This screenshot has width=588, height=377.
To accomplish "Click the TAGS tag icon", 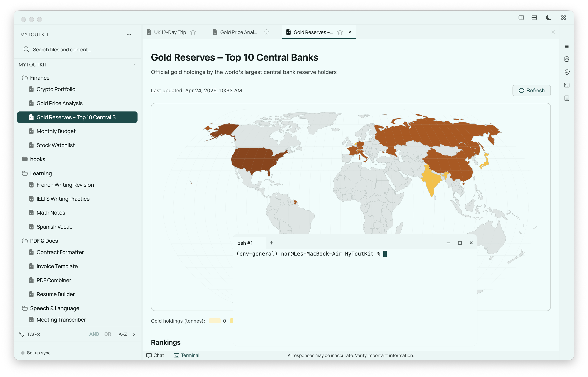I will coord(22,334).
